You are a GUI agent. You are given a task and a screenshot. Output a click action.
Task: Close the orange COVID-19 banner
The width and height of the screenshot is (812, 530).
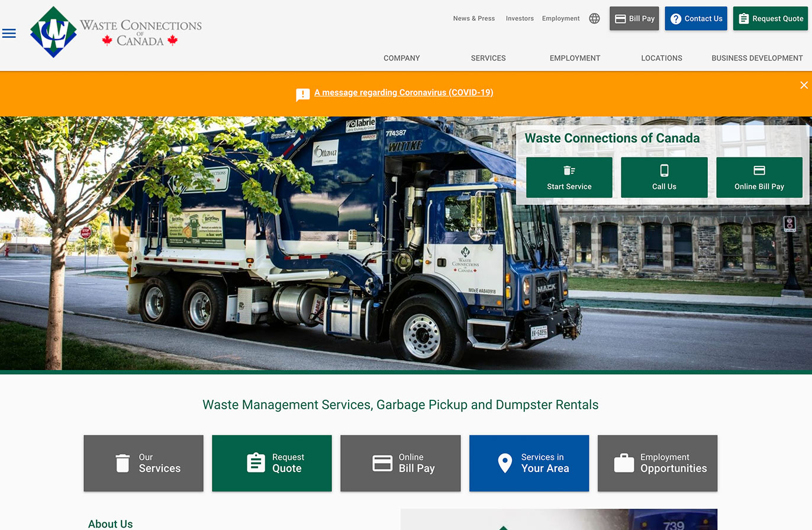coord(804,85)
